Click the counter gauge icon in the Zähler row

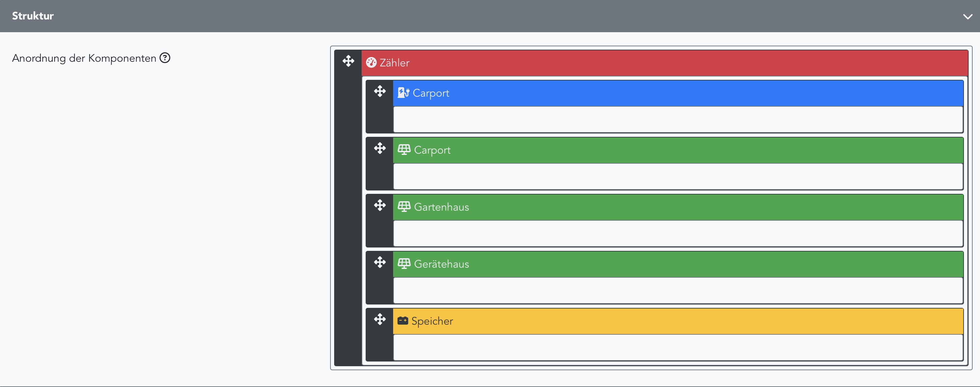pyautogui.click(x=371, y=62)
